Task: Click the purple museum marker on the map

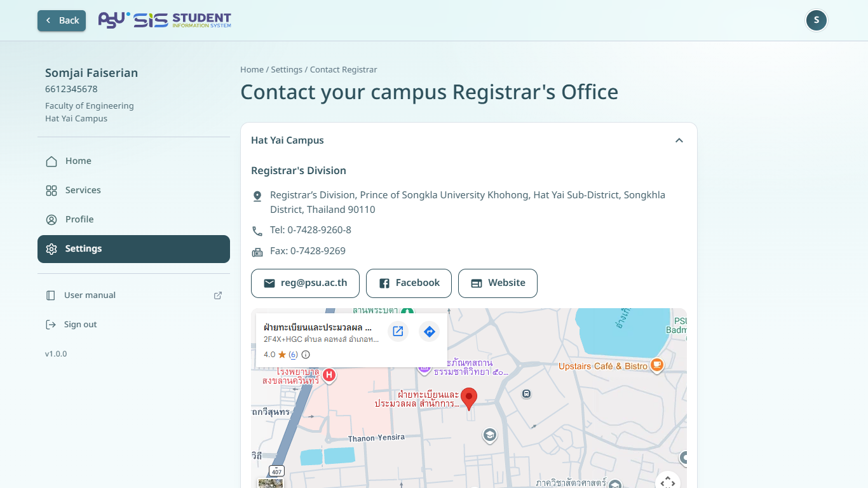Action: tap(424, 369)
